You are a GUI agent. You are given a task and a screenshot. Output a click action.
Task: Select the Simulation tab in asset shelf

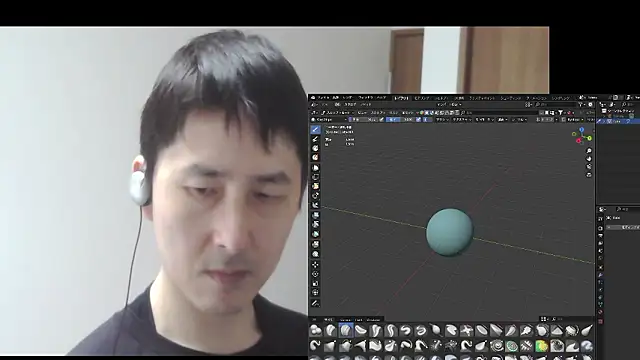click(x=373, y=319)
